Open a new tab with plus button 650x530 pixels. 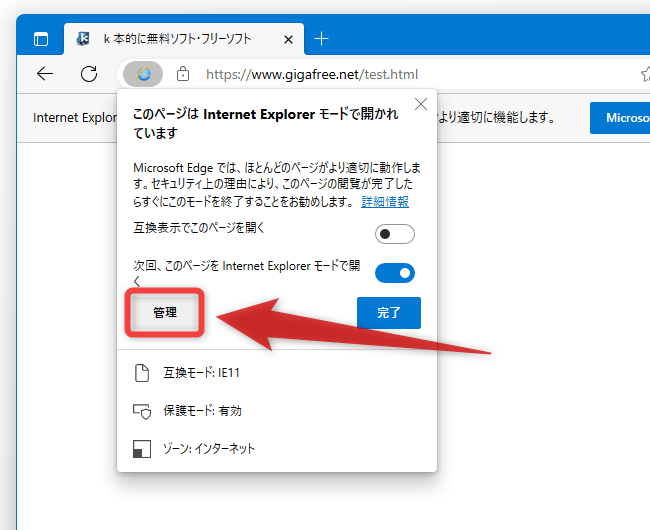[321, 39]
